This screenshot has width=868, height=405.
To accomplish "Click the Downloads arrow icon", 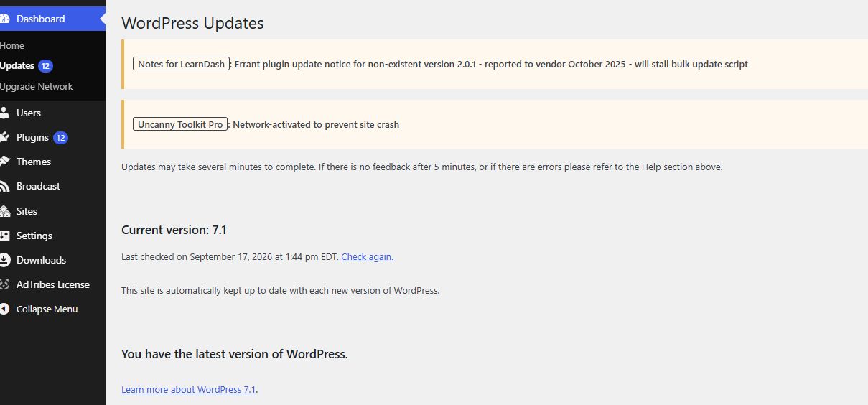I will [4, 260].
